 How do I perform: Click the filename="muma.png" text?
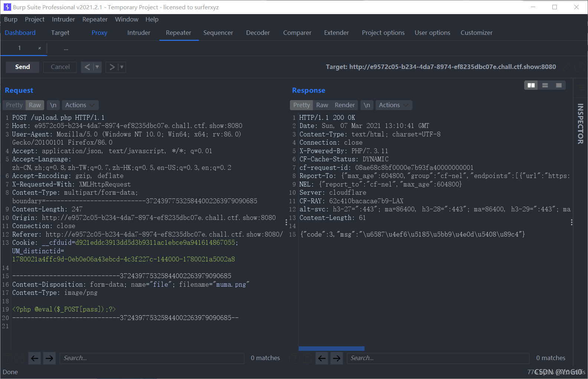[214, 284]
